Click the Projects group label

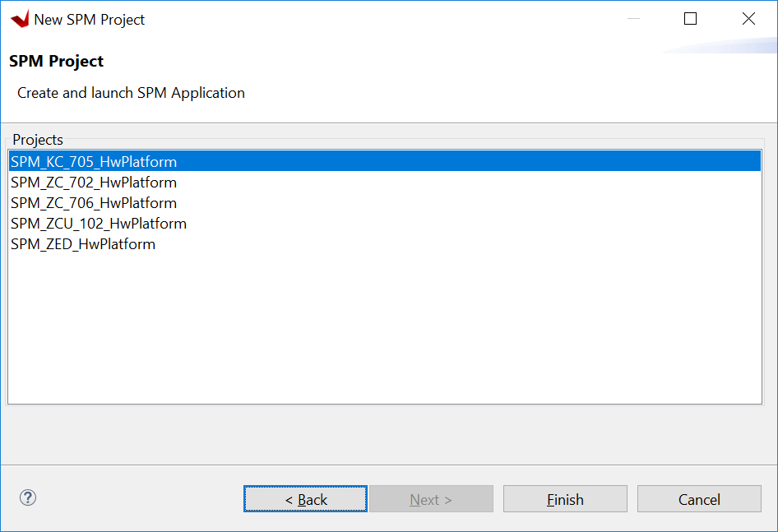pyautogui.click(x=37, y=139)
